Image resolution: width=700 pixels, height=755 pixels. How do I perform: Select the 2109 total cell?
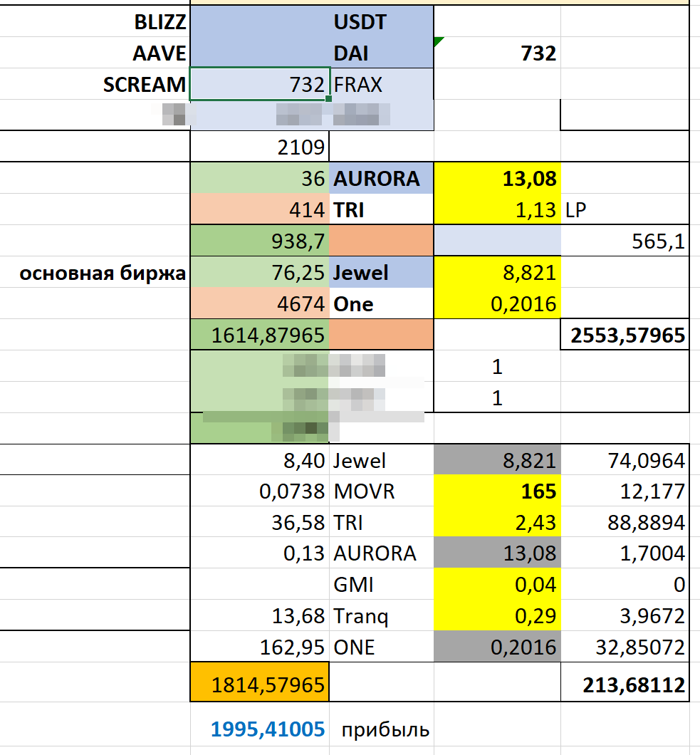[260, 147]
